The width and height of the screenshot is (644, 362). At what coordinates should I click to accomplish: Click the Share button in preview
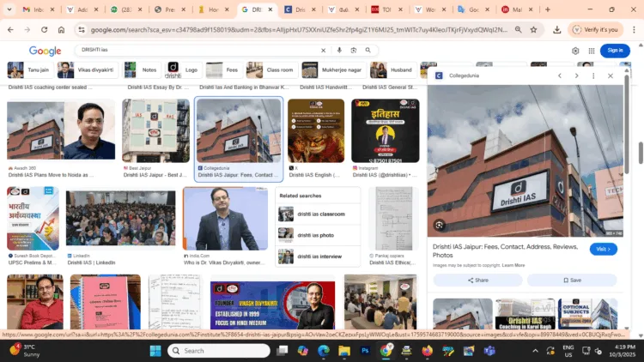point(477,280)
